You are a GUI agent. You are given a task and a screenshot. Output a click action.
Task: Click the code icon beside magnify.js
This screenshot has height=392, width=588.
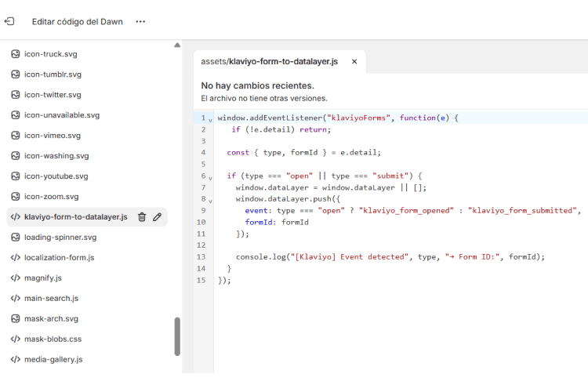[x=16, y=278]
